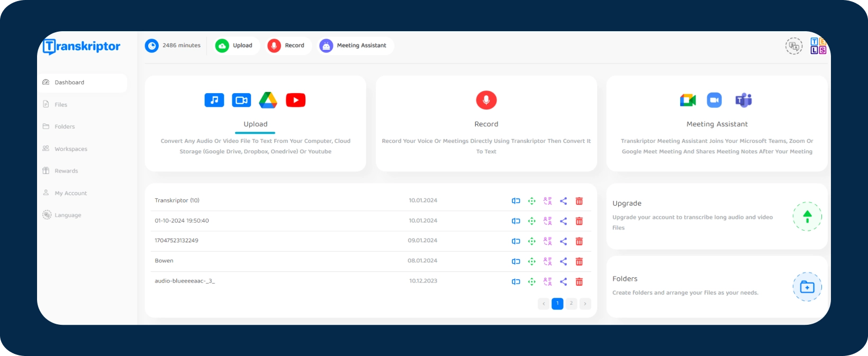Select page 2 in pagination
Screen dimensions: 868x356
point(571,304)
